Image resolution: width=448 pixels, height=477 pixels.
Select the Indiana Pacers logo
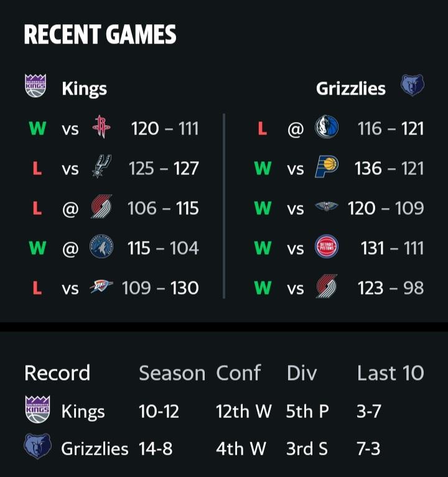tap(327, 166)
